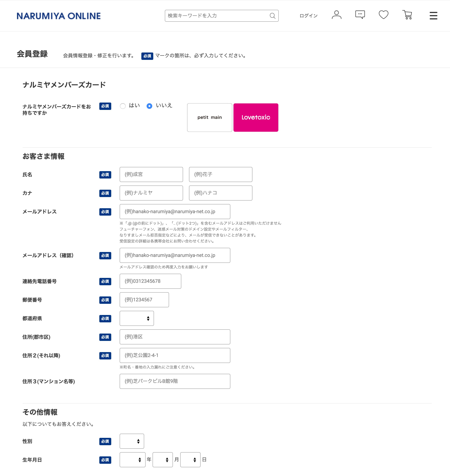Click the ナルミヤメンバーズカード section heading
The image size is (450, 476).
point(64,85)
